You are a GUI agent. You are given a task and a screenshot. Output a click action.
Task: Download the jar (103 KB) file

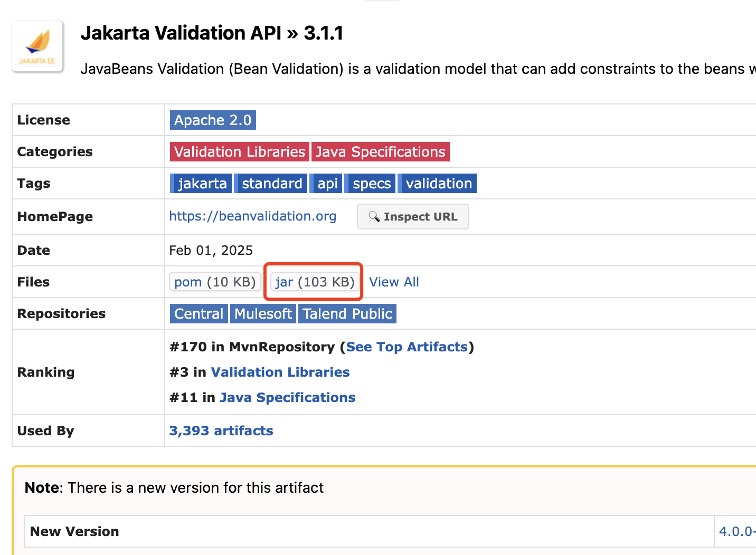[315, 282]
